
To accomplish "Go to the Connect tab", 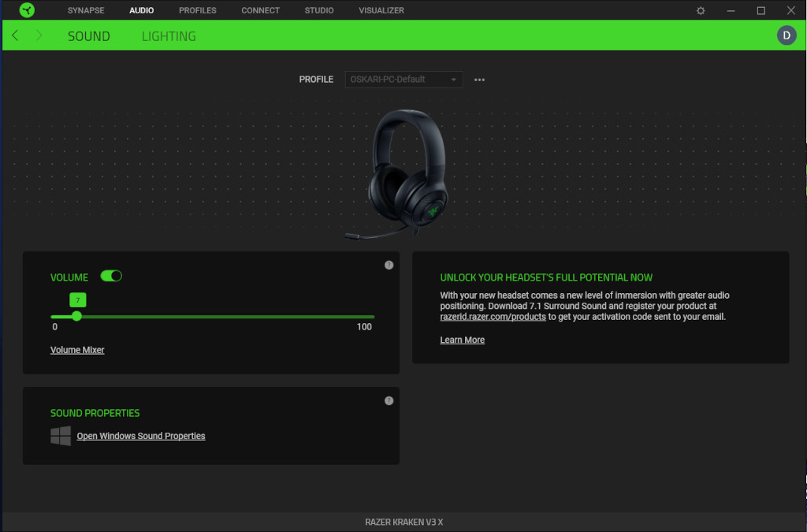I will click(260, 10).
